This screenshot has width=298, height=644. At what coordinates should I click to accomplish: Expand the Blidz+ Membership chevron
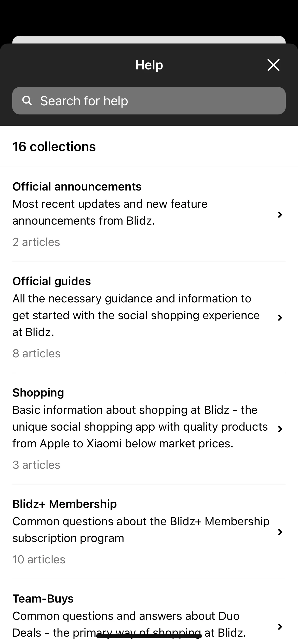[280, 532]
